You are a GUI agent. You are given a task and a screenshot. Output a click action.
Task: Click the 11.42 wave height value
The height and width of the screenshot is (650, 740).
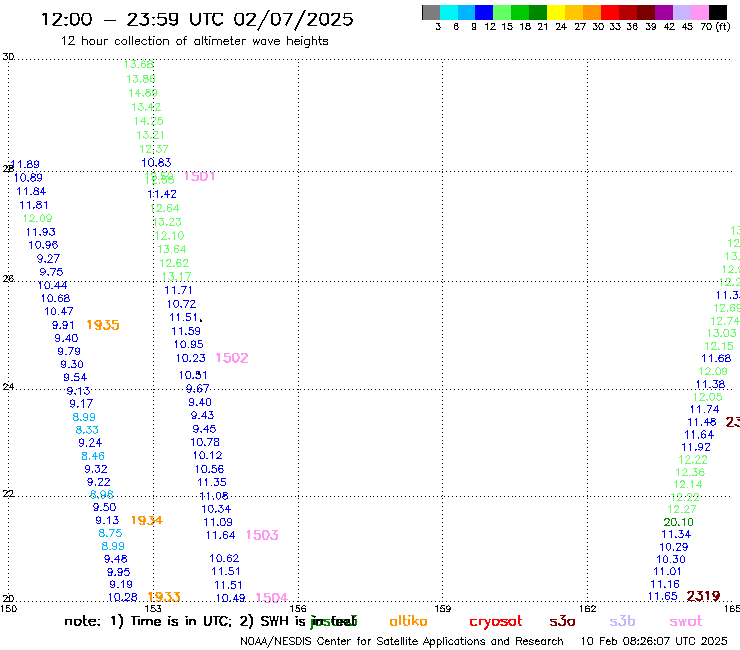tap(162, 194)
